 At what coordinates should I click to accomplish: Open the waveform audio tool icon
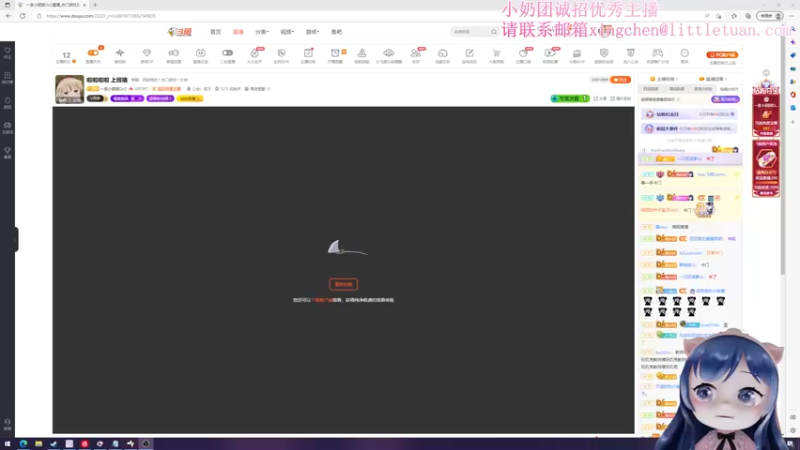pyautogui.click(x=120, y=53)
